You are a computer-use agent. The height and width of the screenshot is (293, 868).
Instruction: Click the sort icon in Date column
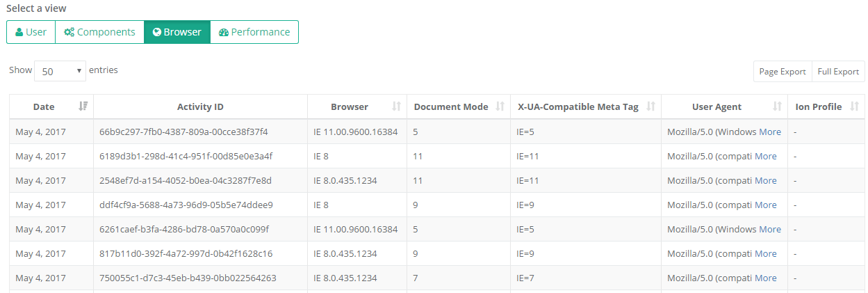[83, 106]
